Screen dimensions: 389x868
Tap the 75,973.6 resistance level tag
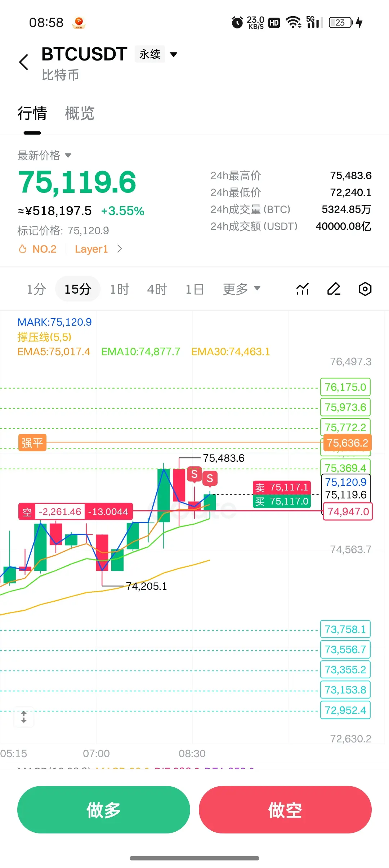[x=345, y=407]
